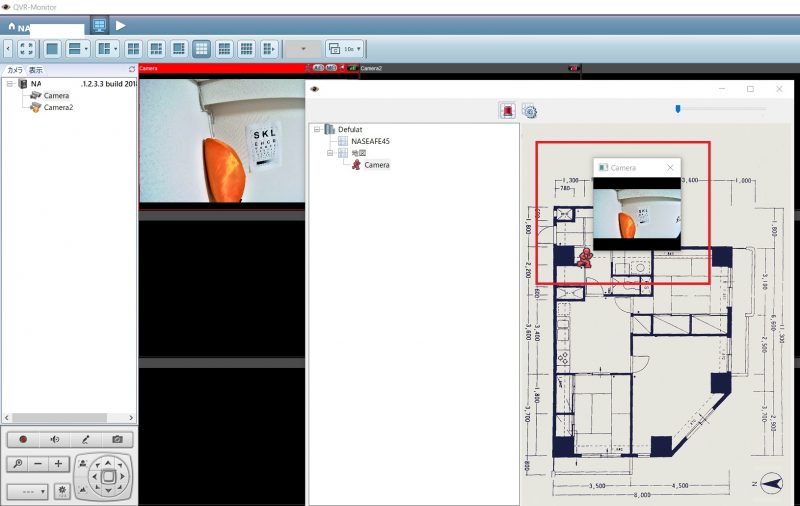Screen dimensions: 800x506
Task: Pan camera down with PTZ arrow
Action: 108,491
